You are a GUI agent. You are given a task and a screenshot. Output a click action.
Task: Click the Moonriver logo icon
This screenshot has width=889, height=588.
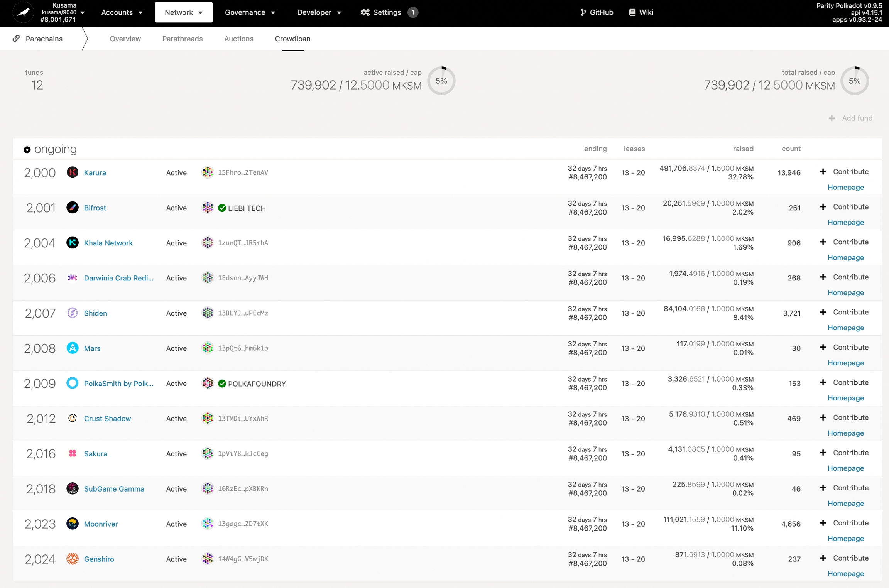72,523
